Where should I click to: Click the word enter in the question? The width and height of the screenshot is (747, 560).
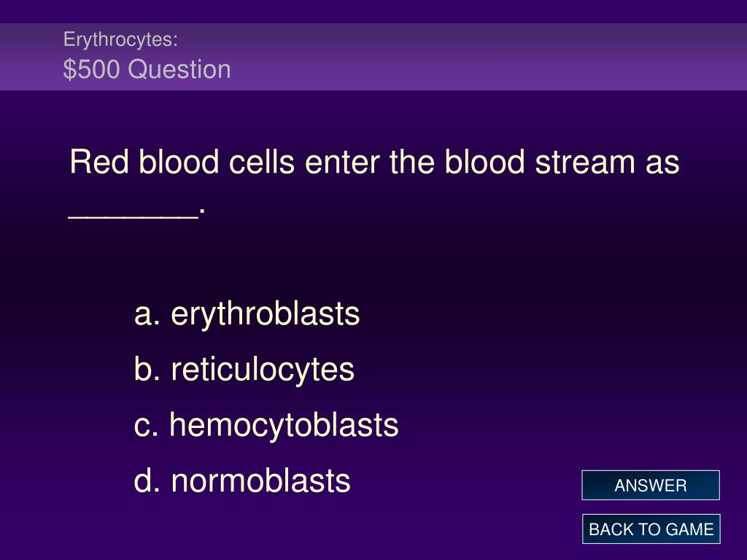[x=342, y=163]
